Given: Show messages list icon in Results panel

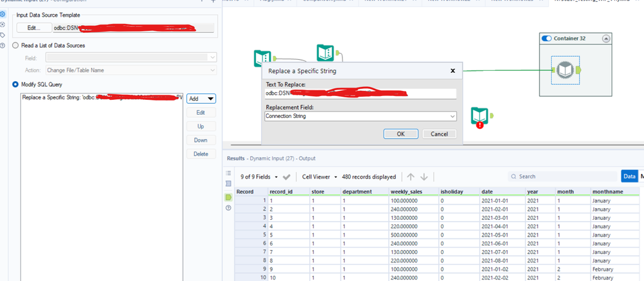Looking at the screenshot, I should coord(228,173).
